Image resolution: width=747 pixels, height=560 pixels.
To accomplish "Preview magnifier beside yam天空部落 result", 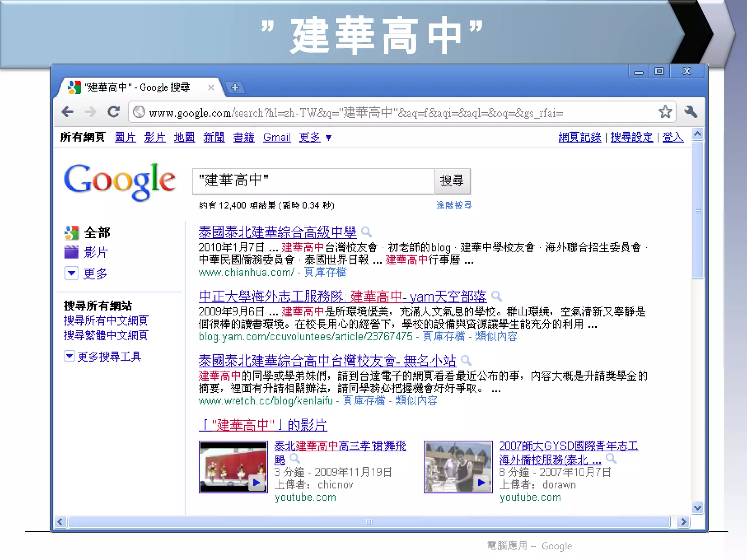I will click(x=496, y=296).
